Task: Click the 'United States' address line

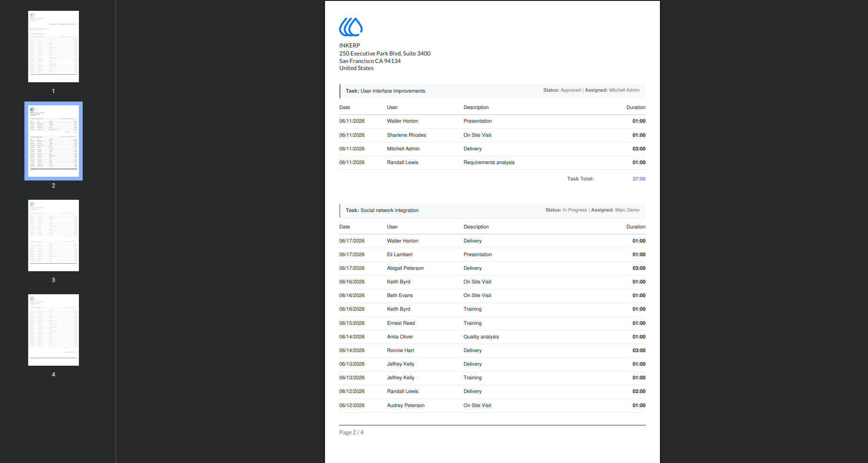Action: [356, 68]
